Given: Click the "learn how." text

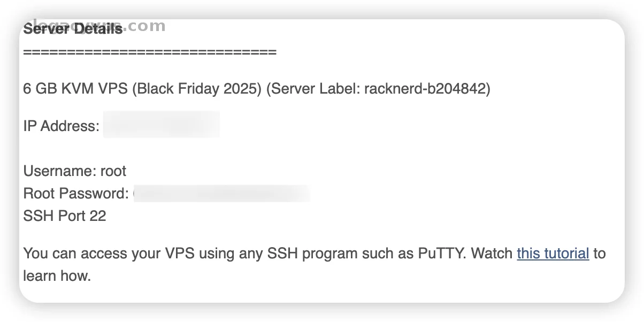Looking at the screenshot, I should tap(57, 276).
